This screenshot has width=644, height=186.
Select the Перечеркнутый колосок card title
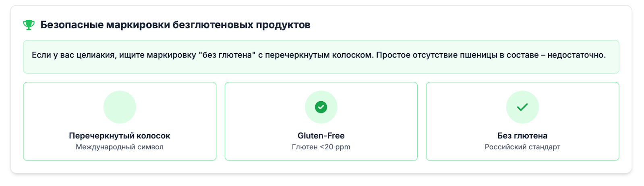coord(120,136)
